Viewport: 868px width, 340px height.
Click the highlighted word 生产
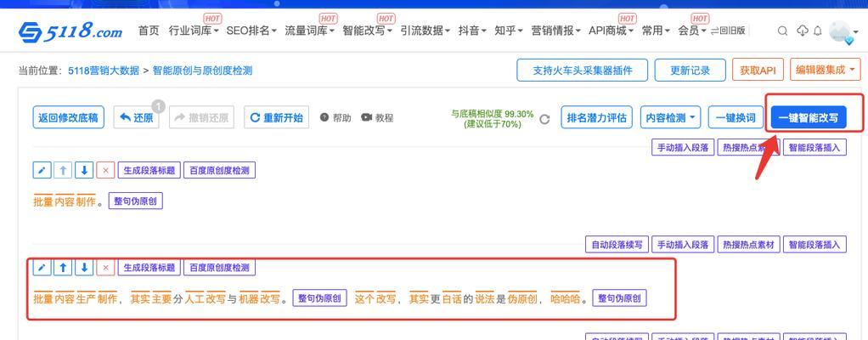point(86,299)
